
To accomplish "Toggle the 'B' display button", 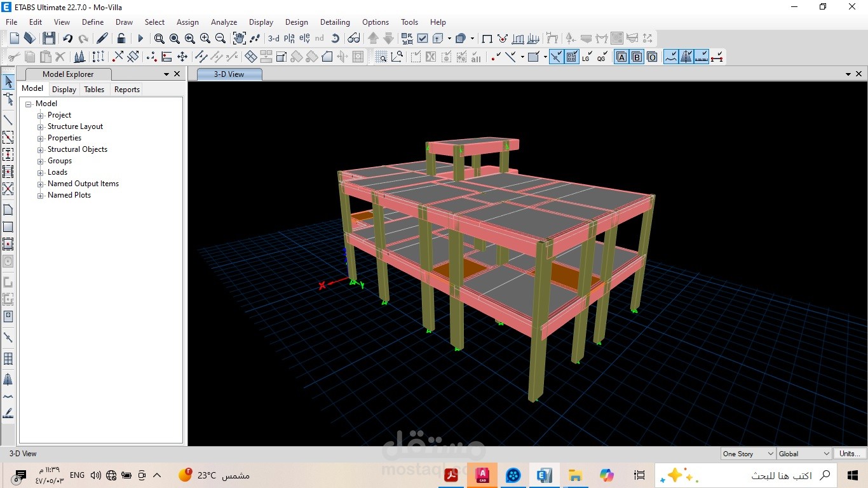I will 637,57.
